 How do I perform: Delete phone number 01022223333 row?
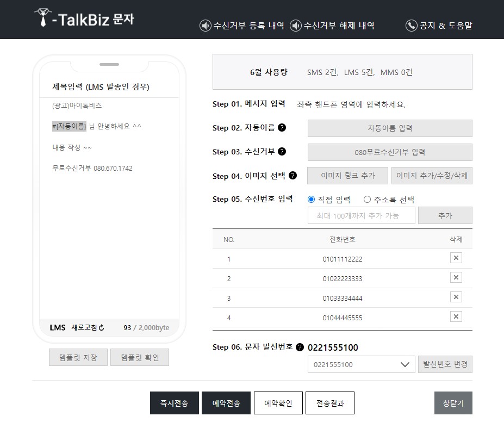pos(456,277)
